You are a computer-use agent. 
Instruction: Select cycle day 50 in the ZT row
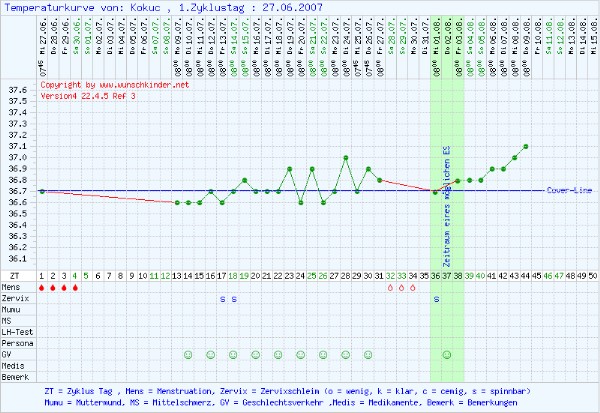(x=594, y=275)
